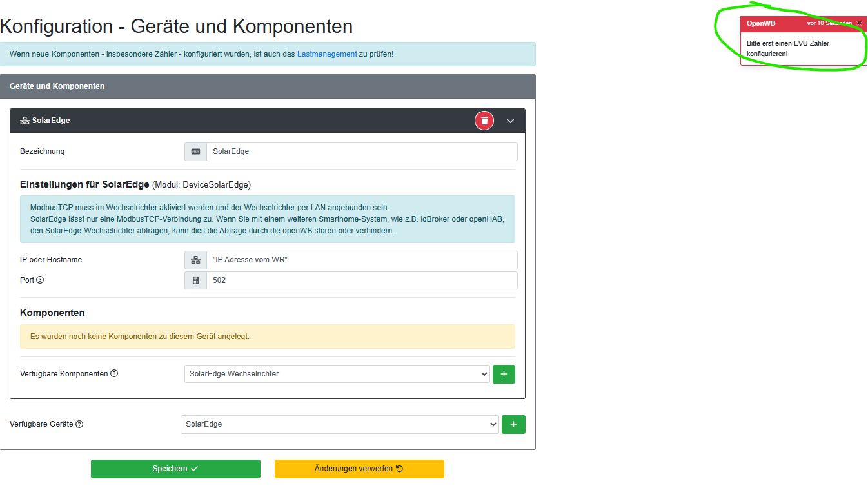Click the Geräte und Komponenten panel header
Screen dimensions: 868x488
click(x=268, y=86)
